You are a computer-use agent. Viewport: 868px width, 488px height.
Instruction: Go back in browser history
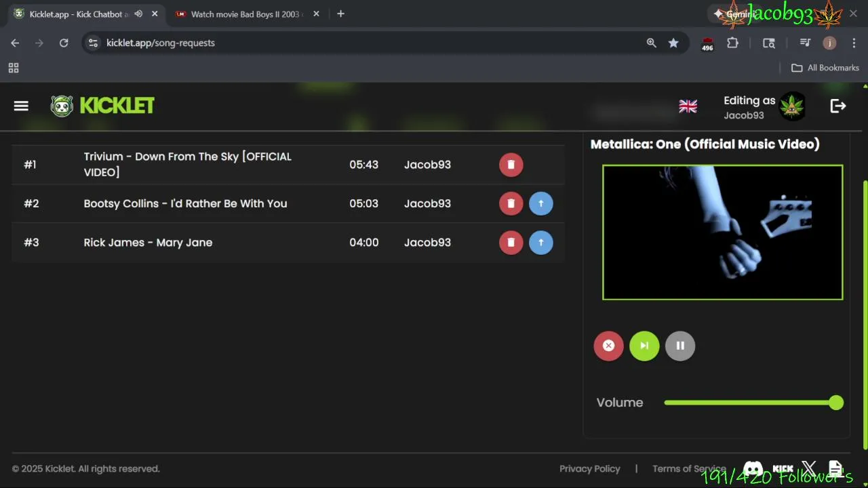15,43
